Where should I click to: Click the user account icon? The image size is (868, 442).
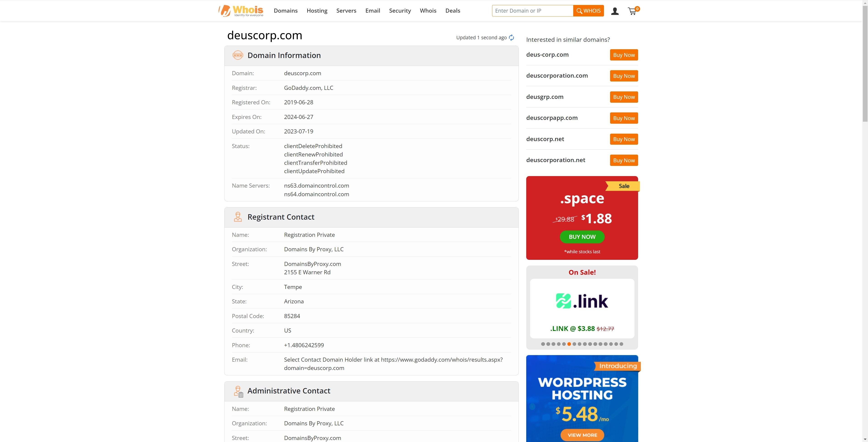point(615,11)
